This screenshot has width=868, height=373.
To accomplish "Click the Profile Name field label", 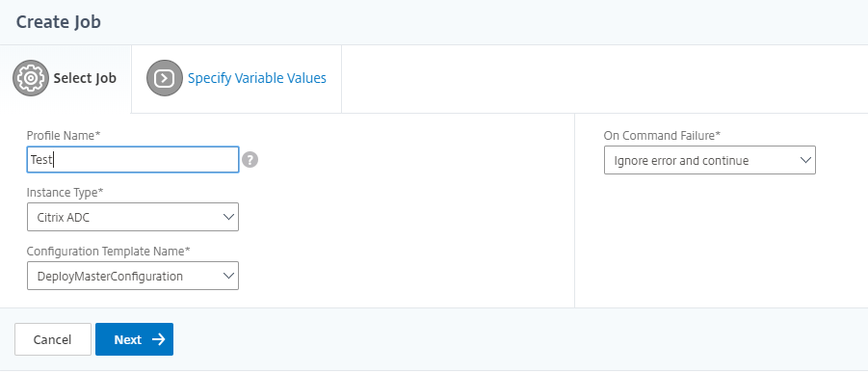I will pyautogui.click(x=64, y=135).
